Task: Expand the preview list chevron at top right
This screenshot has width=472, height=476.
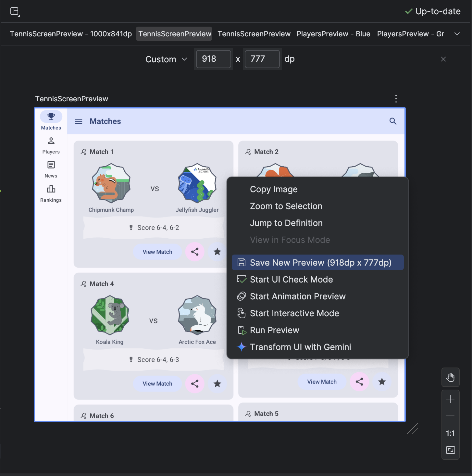Action: click(457, 34)
